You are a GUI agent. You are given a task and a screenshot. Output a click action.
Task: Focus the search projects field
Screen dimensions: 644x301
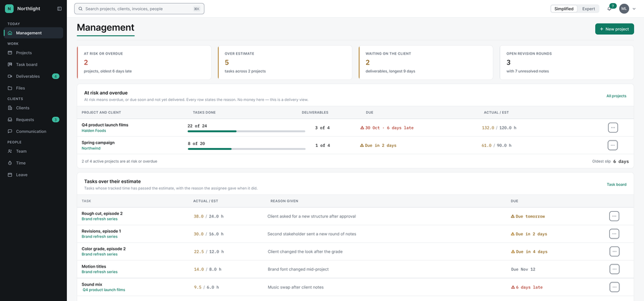point(139,9)
